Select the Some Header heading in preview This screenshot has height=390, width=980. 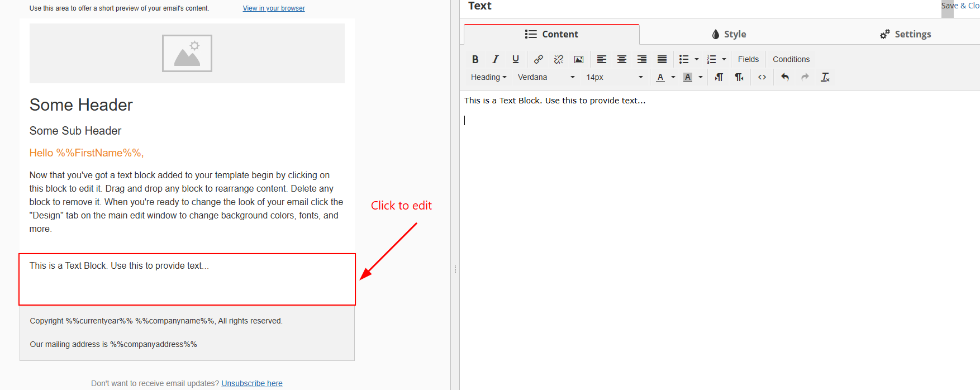[x=81, y=105]
